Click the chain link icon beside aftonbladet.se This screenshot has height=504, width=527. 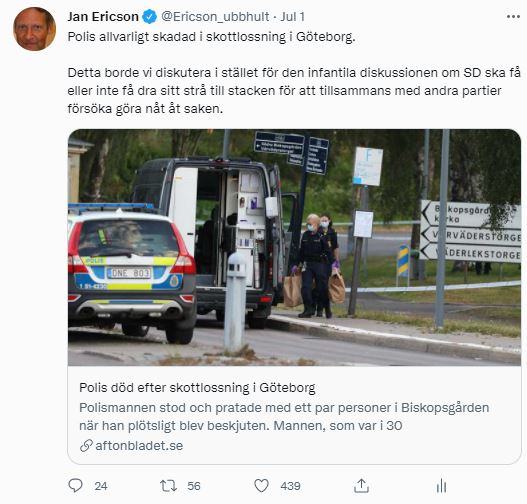coord(86,446)
